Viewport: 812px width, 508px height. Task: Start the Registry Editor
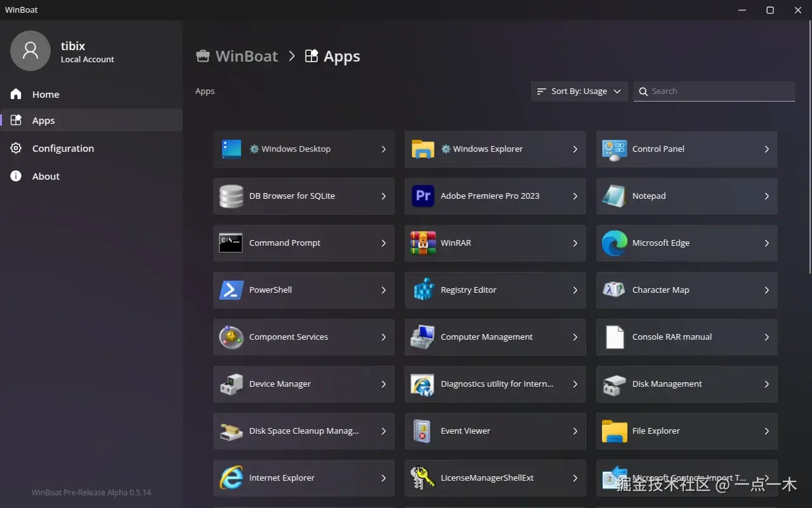coord(495,290)
